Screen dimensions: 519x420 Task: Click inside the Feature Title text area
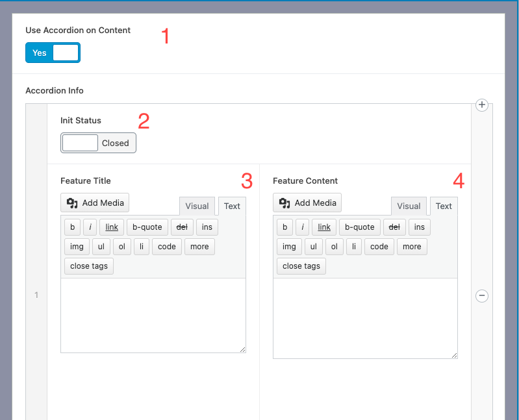(x=153, y=315)
